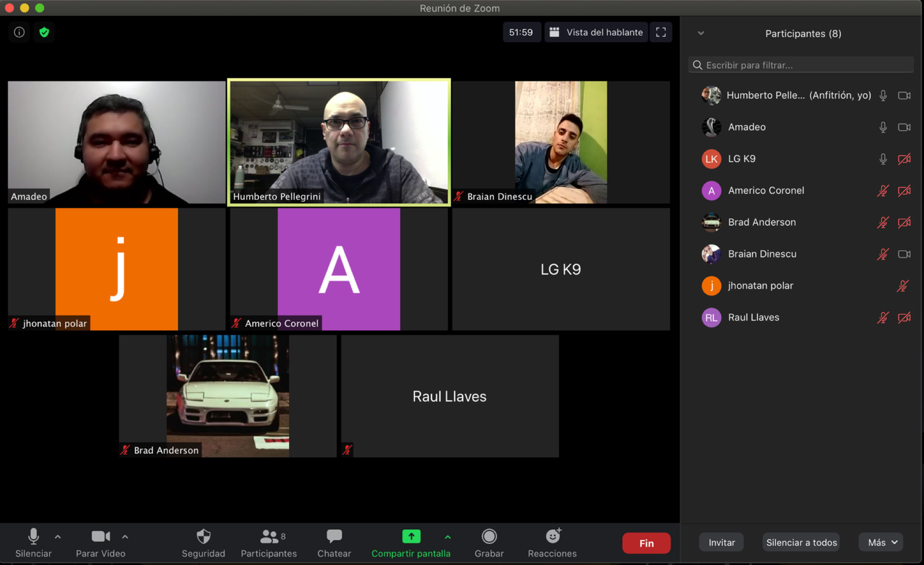Stop camera with Parar Video

101,542
